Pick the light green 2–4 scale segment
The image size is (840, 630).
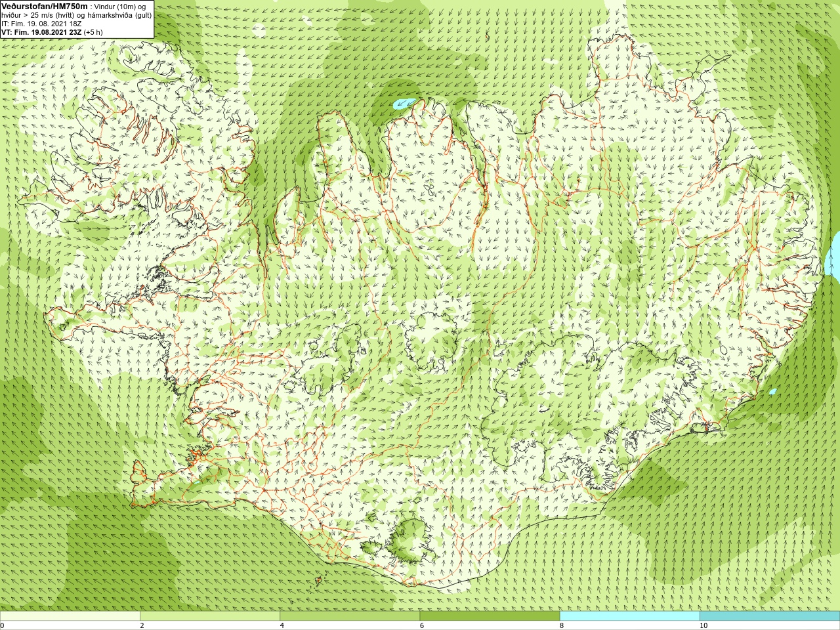click(210, 616)
